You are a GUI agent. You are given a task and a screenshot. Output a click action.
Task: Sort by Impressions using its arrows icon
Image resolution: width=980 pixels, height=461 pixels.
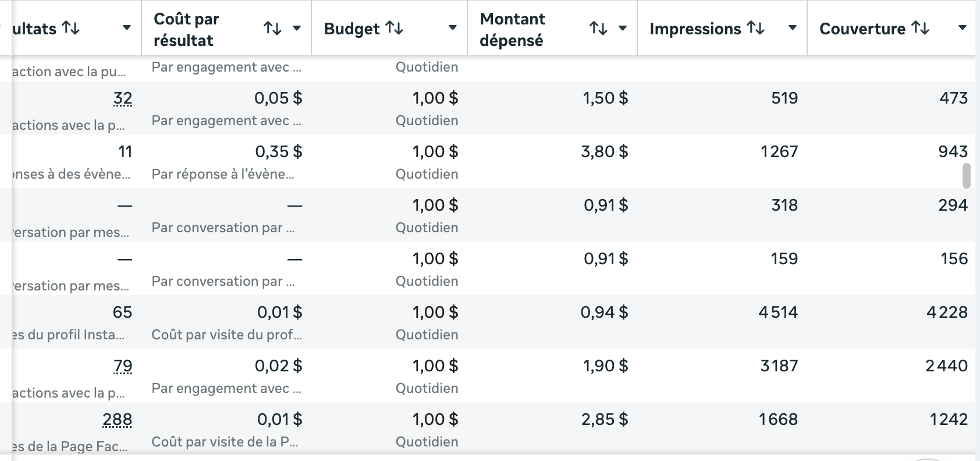756,28
